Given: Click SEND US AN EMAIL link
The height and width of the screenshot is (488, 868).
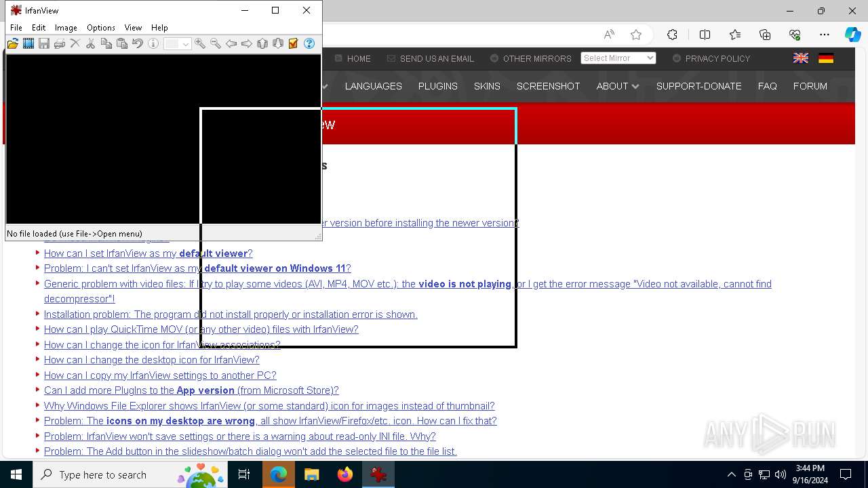Looking at the screenshot, I should pyautogui.click(x=437, y=58).
